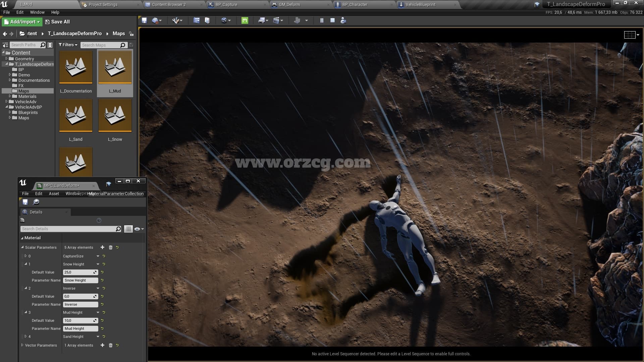Click T_LandscapeDeformPro in the breadcrumb path
The width and height of the screenshot is (644, 362).
click(x=74, y=34)
